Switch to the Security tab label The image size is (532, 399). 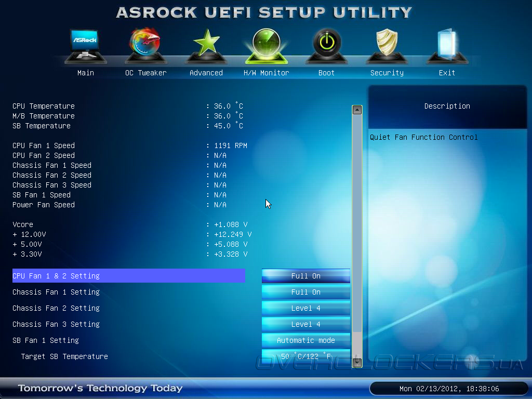[x=387, y=73]
